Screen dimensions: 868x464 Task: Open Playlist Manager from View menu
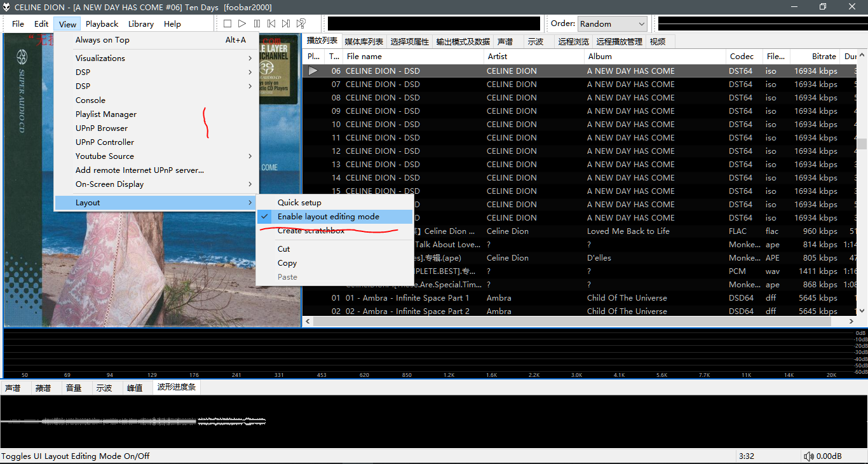[106, 114]
